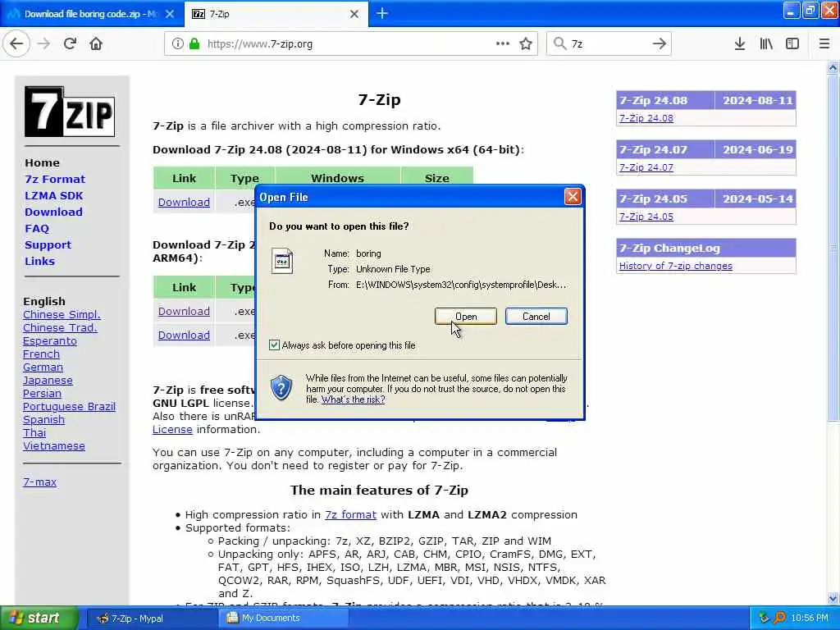This screenshot has height=630, width=840.
Task: Open the hamburger application menu
Action: coord(824,44)
